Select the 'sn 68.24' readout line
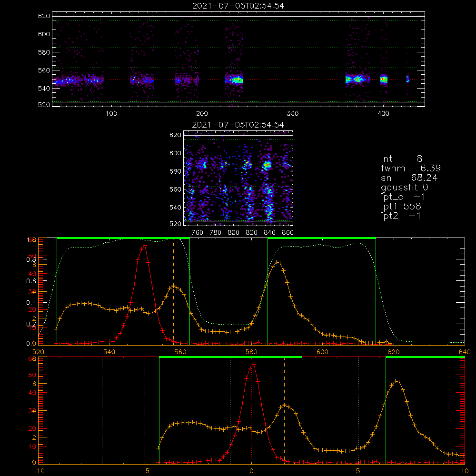 point(409,178)
